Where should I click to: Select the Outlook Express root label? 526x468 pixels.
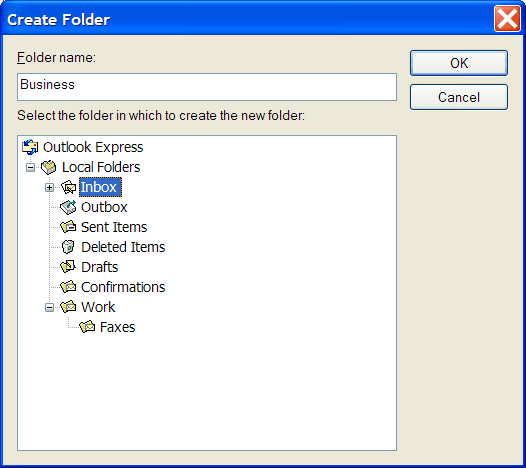93,147
